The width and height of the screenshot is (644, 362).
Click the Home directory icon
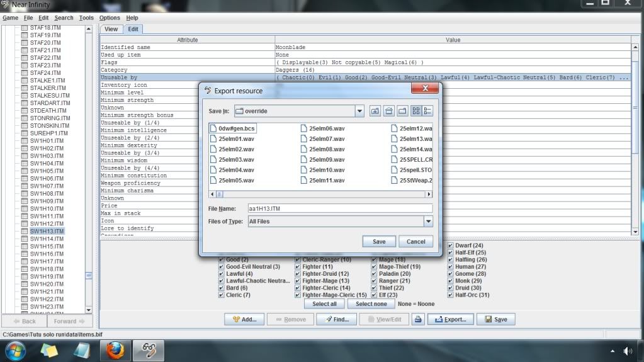388,111
